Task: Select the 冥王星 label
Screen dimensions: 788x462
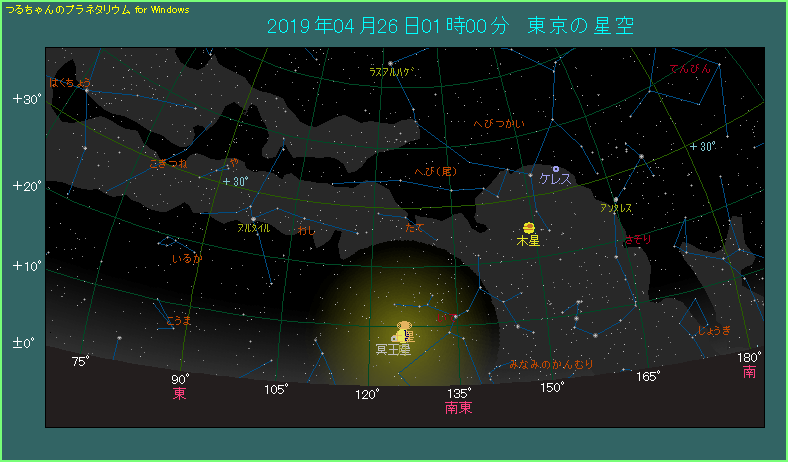Action: pyautogui.click(x=393, y=350)
